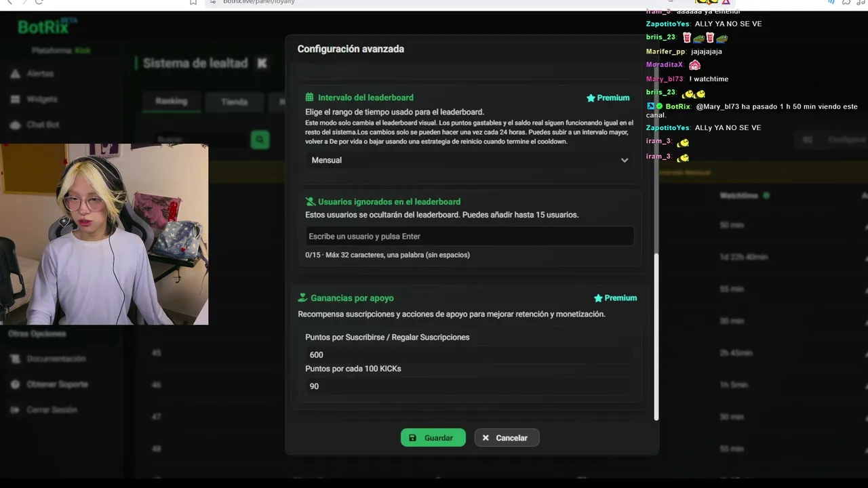The width and height of the screenshot is (868, 488).
Task: Click the Chat Bot icon in sidebar
Action: [15, 125]
